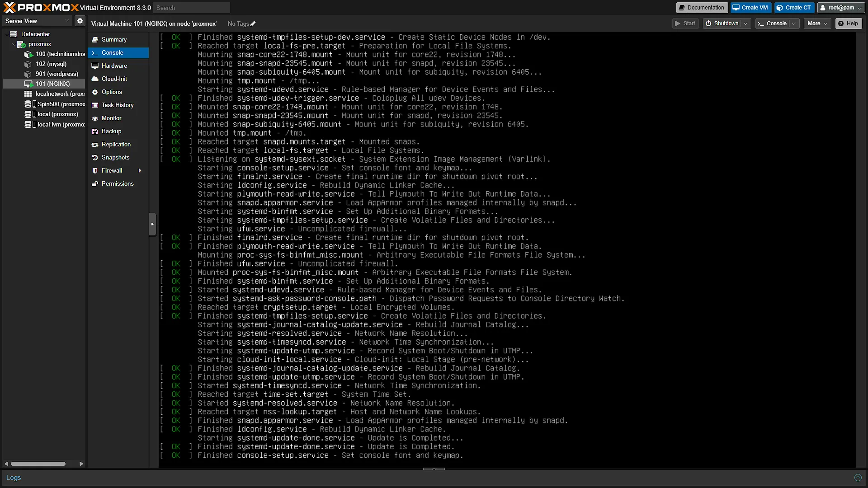Click the tree scrollbar right arrow
Image resolution: width=868 pixels, height=488 pixels.
coord(81,464)
